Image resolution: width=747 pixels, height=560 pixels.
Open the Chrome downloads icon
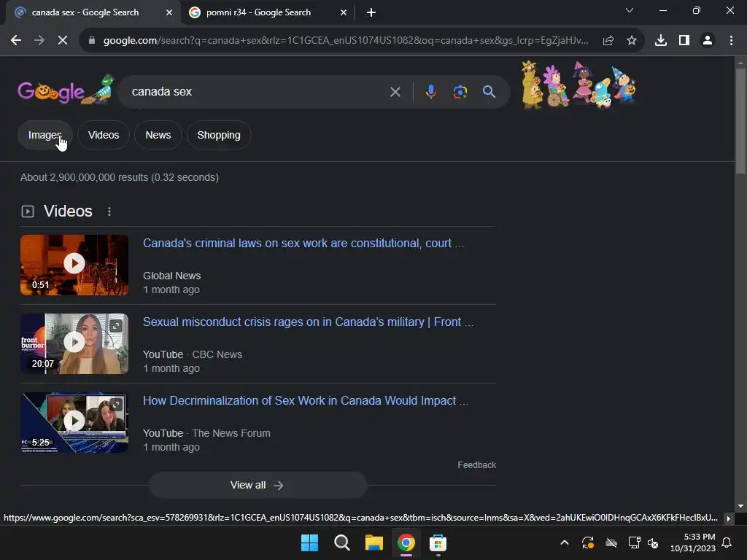point(661,41)
